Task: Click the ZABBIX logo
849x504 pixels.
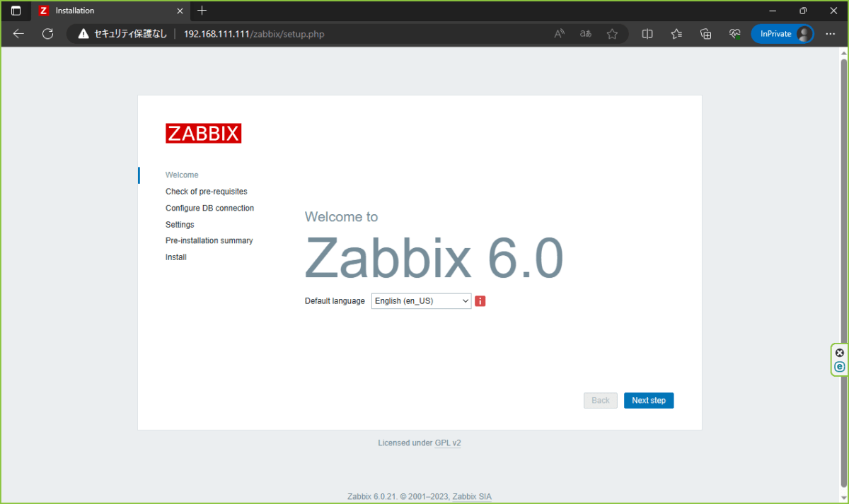Action: [203, 133]
